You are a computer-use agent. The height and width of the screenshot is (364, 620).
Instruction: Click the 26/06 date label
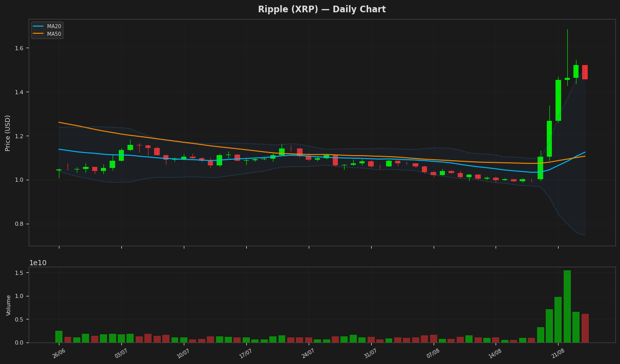[x=59, y=353]
